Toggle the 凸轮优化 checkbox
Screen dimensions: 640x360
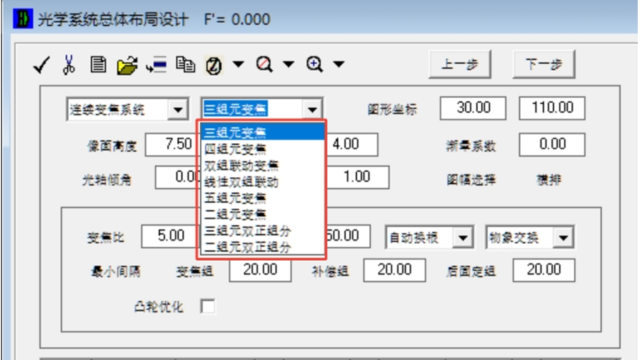point(208,306)
